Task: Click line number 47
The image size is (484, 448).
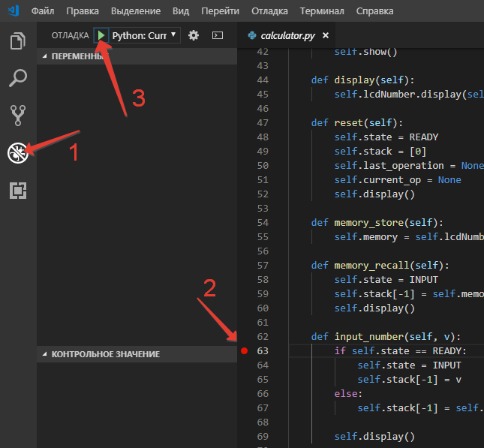Action: pyautogui.click(x=263, y=122)
